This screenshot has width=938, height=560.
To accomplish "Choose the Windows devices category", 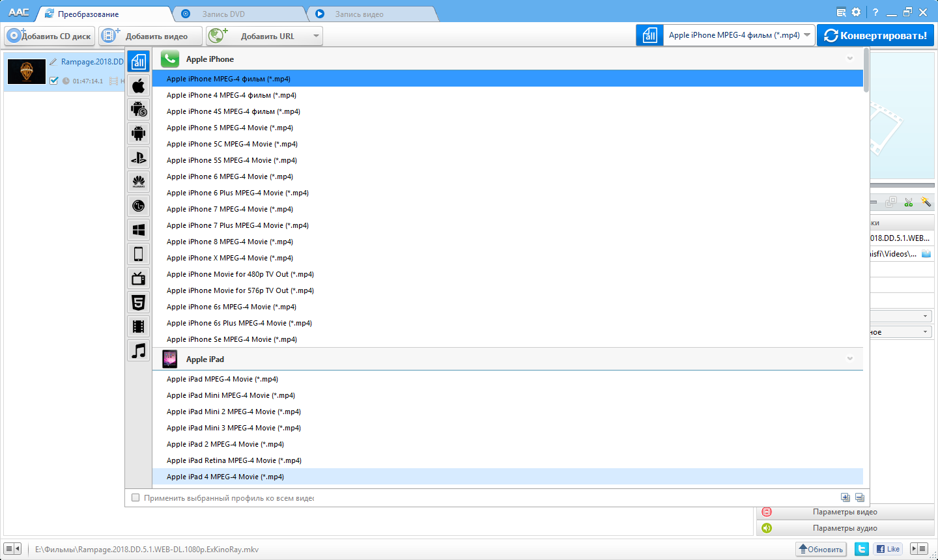I will 138,230.
